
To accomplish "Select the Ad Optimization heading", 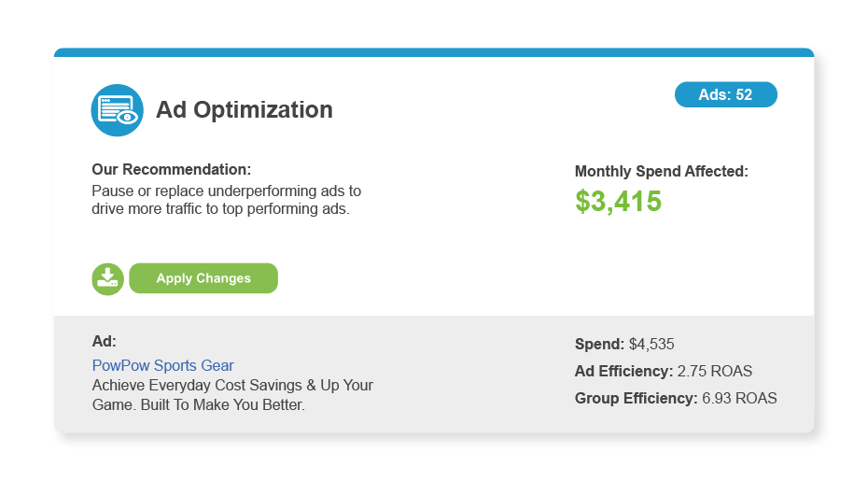I will point(244,110).
